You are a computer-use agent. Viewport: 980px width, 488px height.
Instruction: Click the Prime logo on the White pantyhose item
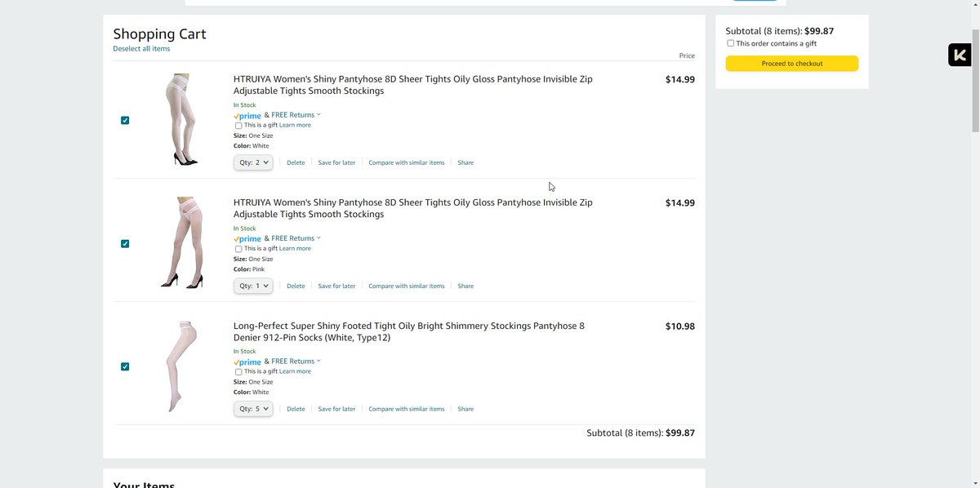[x=247, y=116]
